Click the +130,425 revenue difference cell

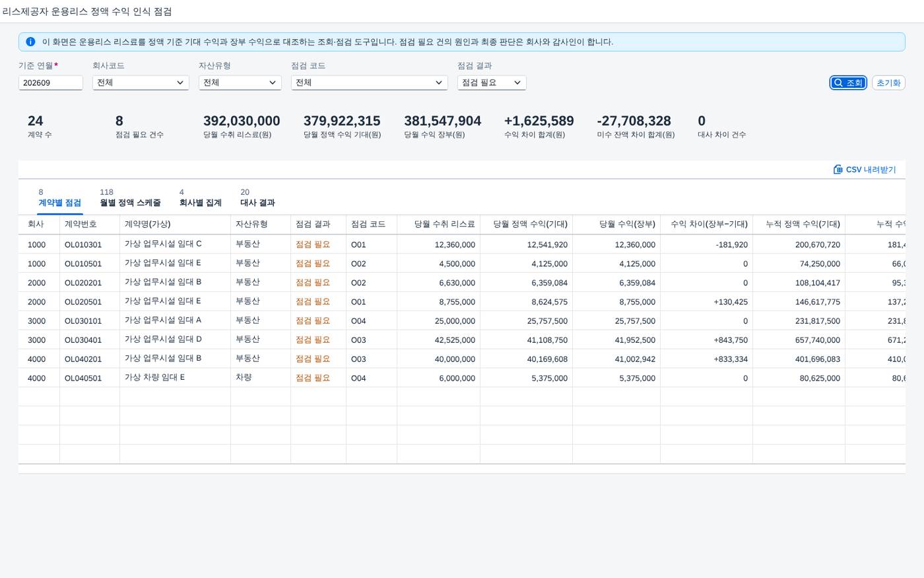tap(731, 302)
